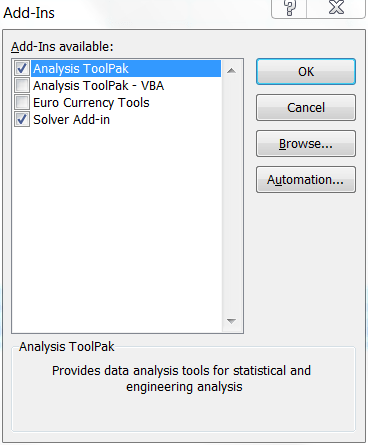Select the Euro Currency Tools row
This screenshot has height=445, width=368.
[x=126, y=102]
